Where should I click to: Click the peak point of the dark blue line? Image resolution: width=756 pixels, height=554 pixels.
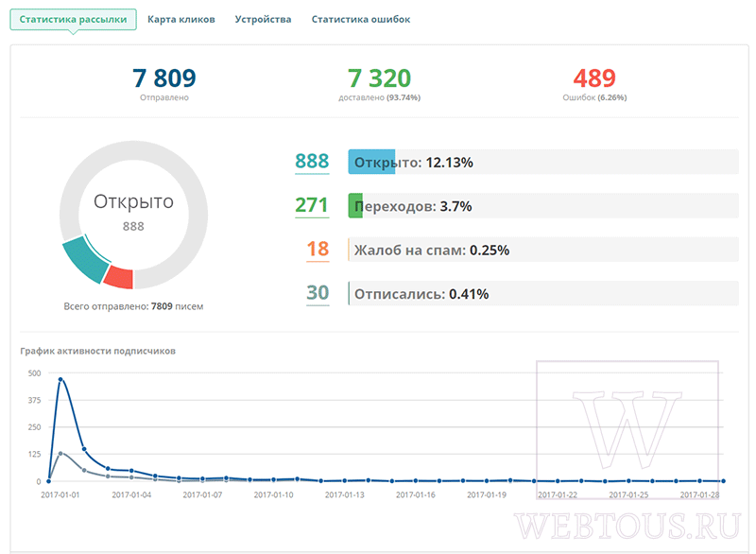point(60,379)
